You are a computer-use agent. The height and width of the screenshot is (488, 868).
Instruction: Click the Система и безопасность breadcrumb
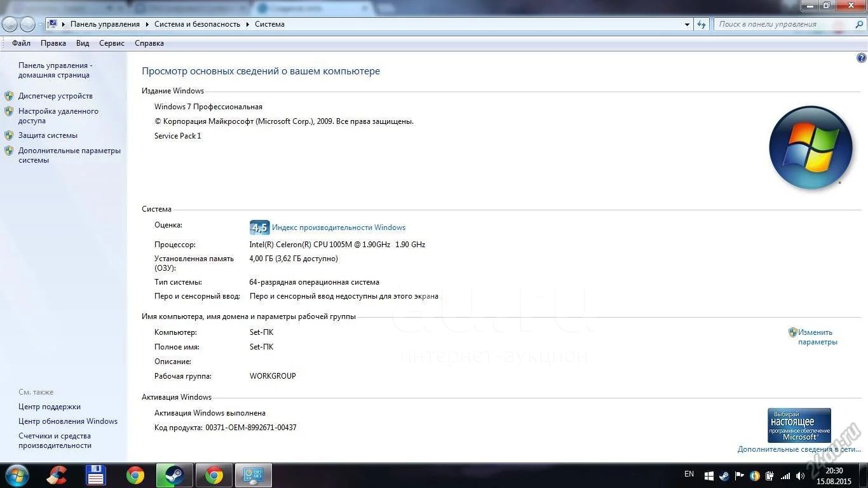[197, 24]
